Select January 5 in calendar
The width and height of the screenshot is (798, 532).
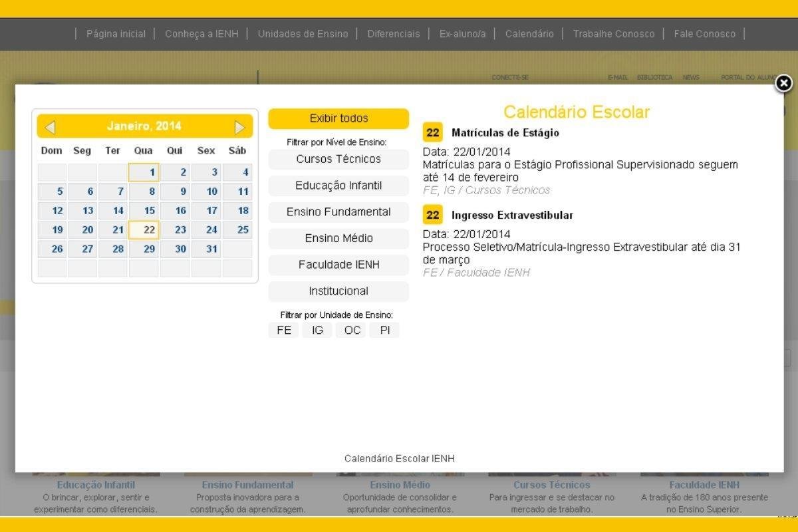pyautogui.click(x=52, y=192)
